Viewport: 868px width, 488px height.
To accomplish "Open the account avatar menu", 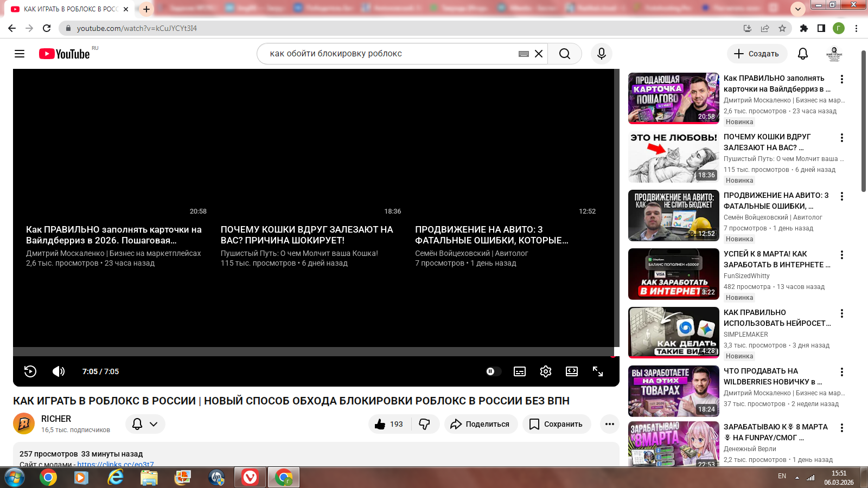I will [x=834, y=54].
